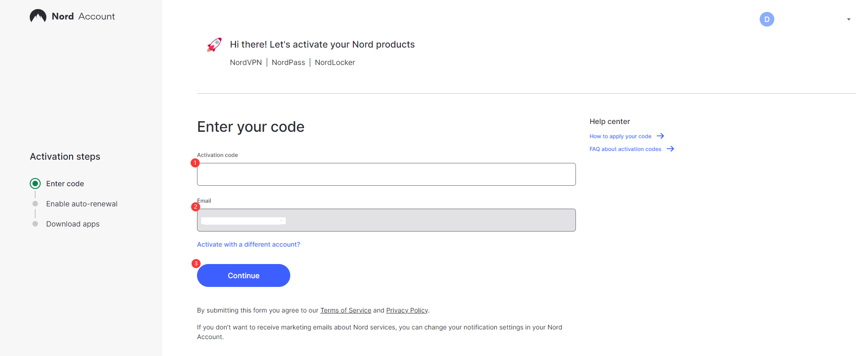
Task: Open Activate with a different account link
Action: point(249,244)
